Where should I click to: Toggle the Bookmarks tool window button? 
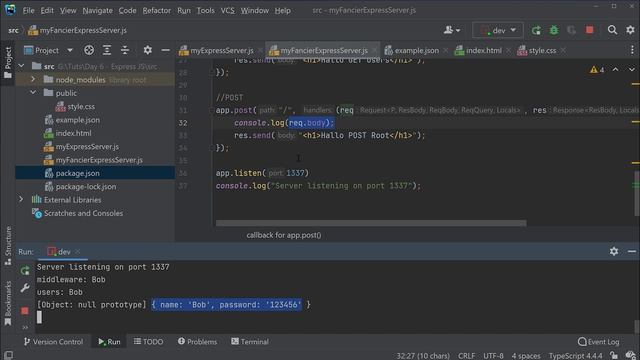(x=8, y=303)
